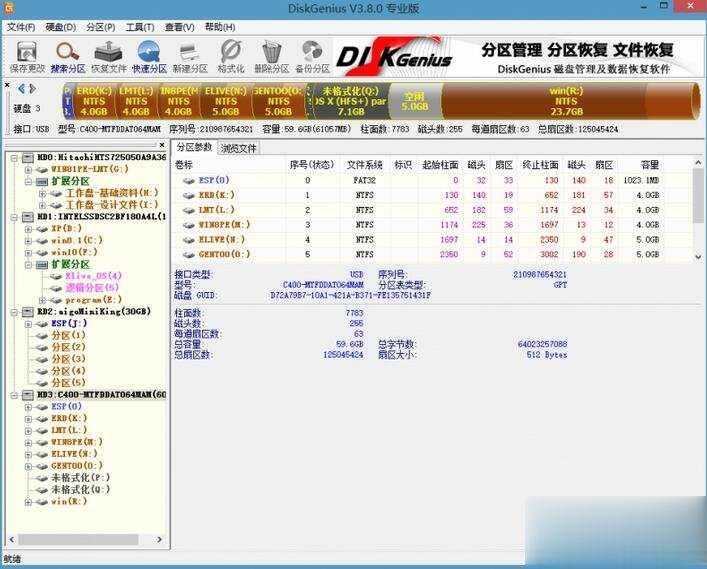
Task: Select work disk design files (I:) node
Action: click(112, 205)
